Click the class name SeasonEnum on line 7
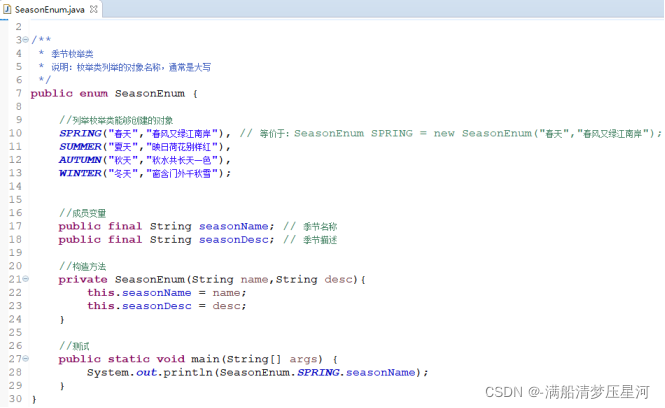665x408 pixels. click(150, 93)
